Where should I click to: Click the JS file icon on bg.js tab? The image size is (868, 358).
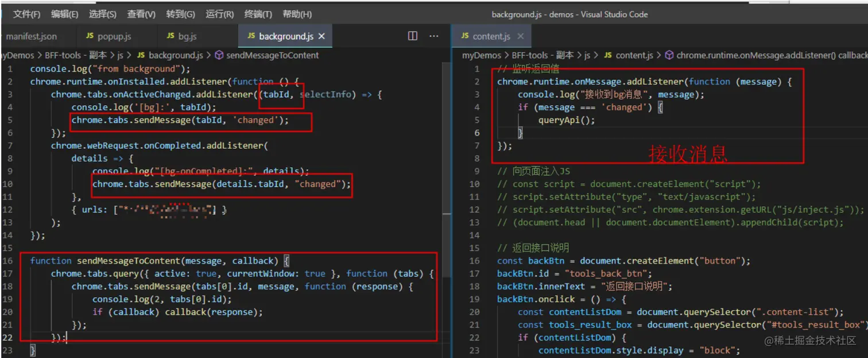pyautogui.click(x=170, y=36)
